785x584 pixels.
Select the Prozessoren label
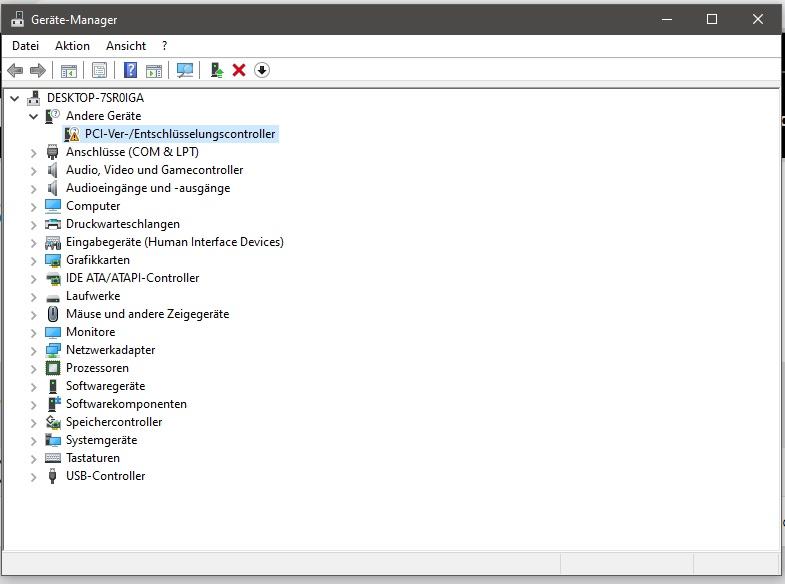coord(97,368)
